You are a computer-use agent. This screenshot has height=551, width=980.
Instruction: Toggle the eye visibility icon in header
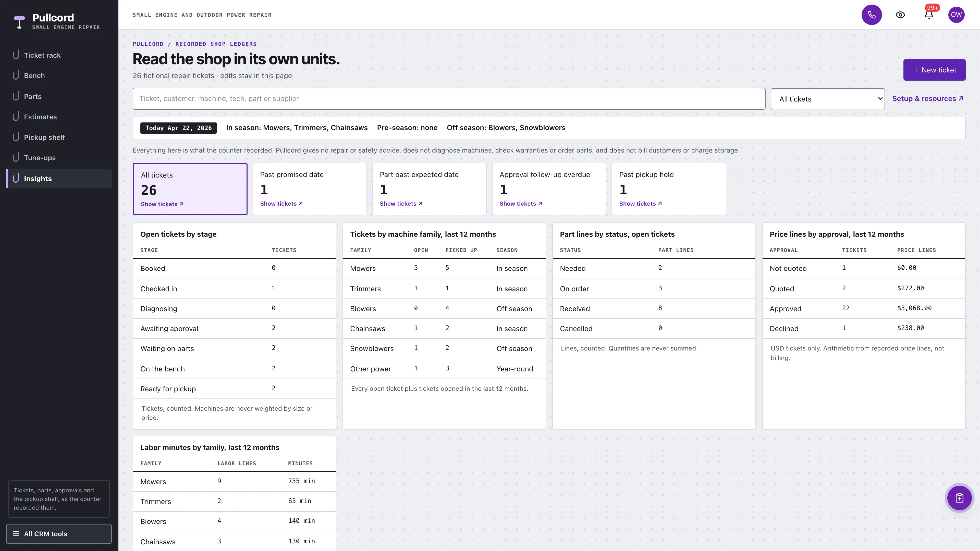[x=900, y=15]
